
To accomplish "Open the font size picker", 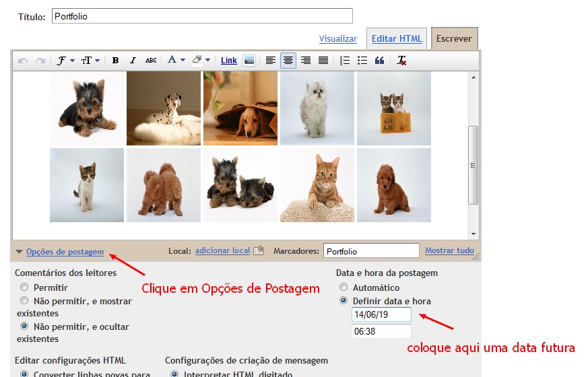I will pyautogui.click(x=90, y=61).
